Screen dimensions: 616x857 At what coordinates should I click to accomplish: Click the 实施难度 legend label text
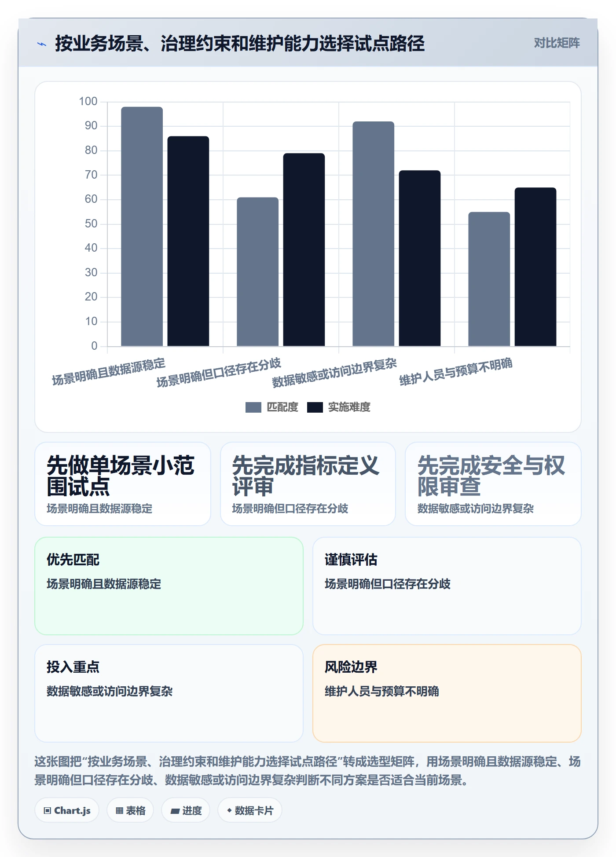pos(349,407)
